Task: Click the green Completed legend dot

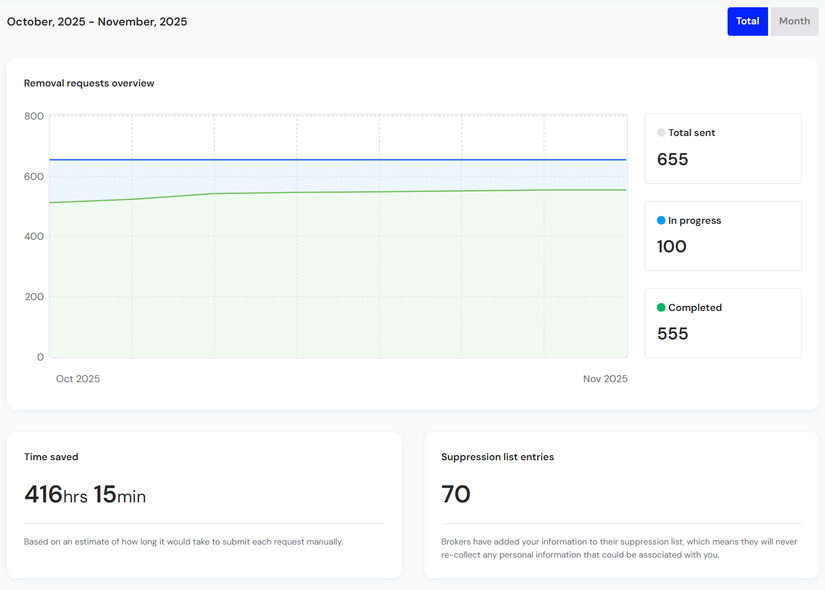Action: coord(661,308)
